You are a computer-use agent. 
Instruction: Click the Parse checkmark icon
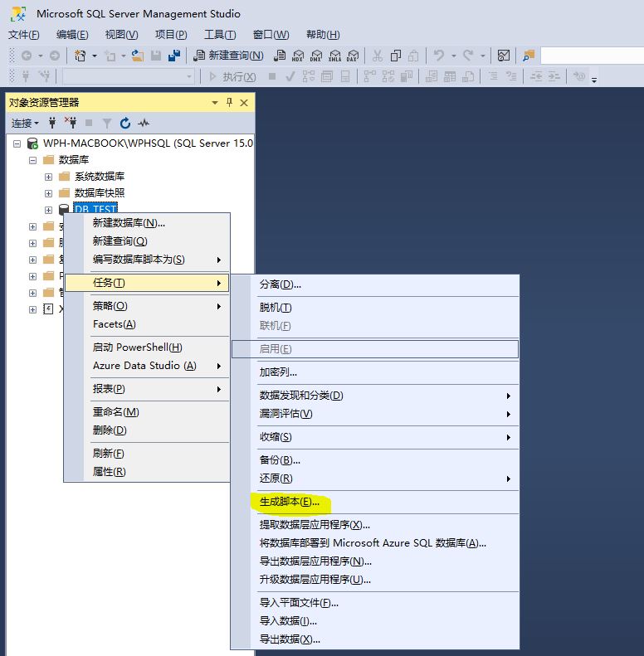pyautogui.click(x=290, y=76)
